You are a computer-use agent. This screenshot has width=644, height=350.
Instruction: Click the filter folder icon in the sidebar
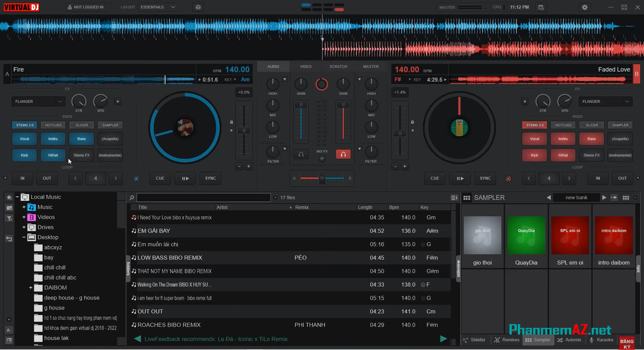coord(9,218)
